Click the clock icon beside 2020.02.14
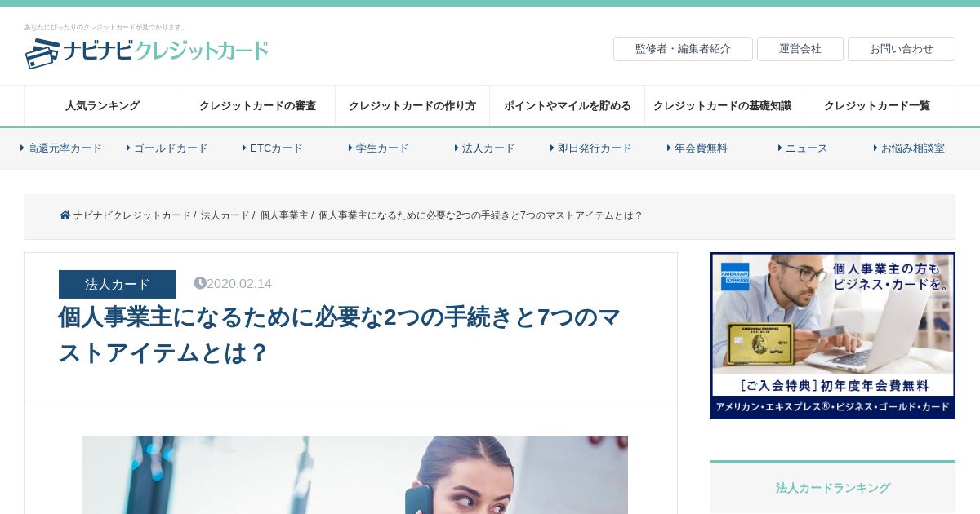Image resolution: width=980 pixels, height=514 pixels. tap(199, 283)
